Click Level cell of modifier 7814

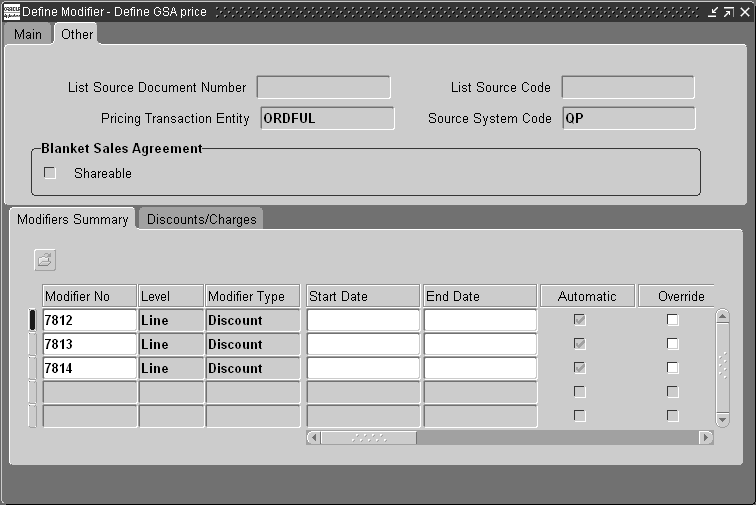click(x=171, y=369)
